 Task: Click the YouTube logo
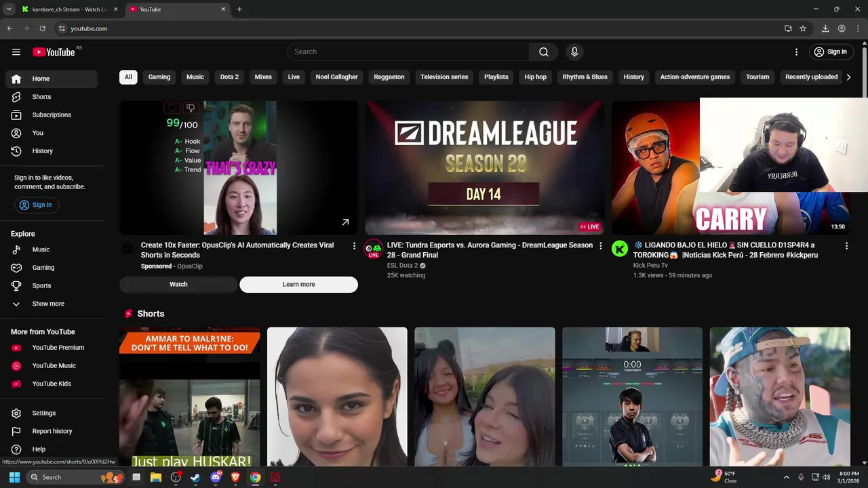point(54,52)
